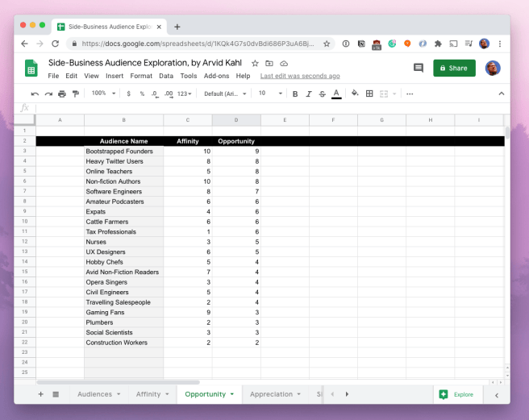Open the Format menu
Screen dimensions: 529x420
coord(141,76)
